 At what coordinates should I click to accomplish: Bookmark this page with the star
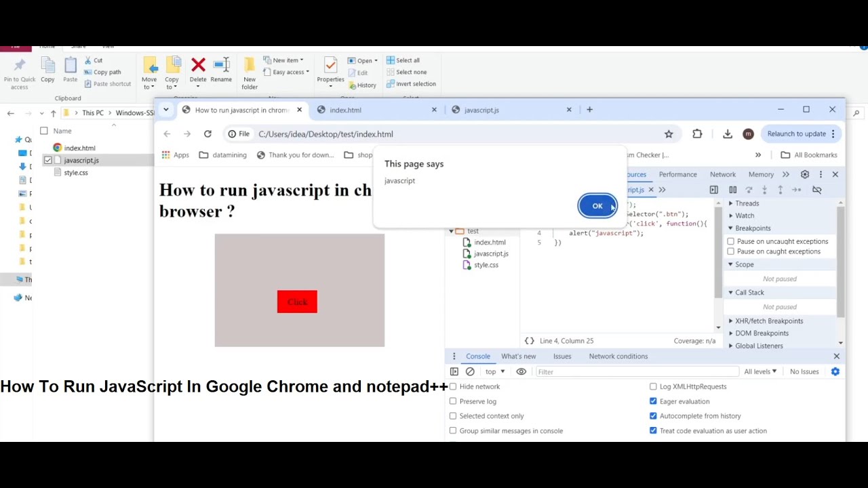click(x=669, y=134)
